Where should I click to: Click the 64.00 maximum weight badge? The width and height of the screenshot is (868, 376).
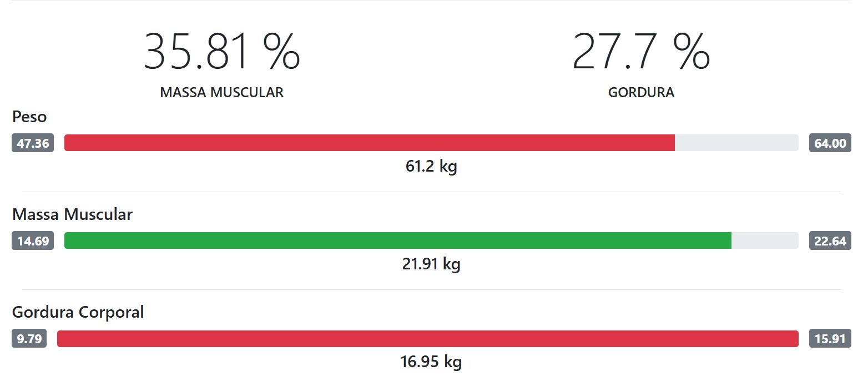[x=830, y=143]
